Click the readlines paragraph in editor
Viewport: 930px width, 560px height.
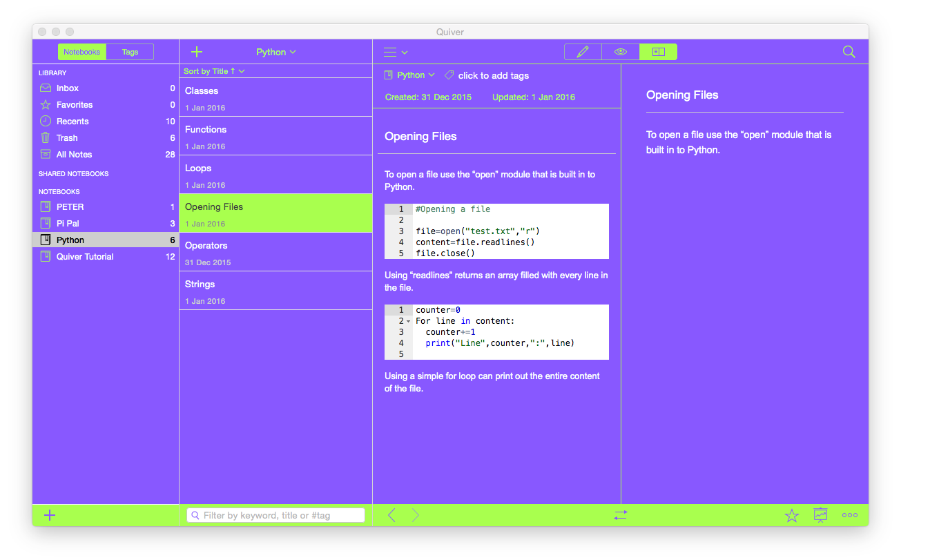click(x=496, y=281)
